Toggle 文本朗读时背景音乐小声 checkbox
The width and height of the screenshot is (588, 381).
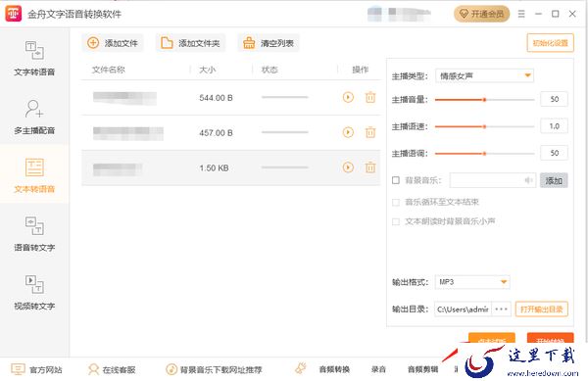(396, 221)
